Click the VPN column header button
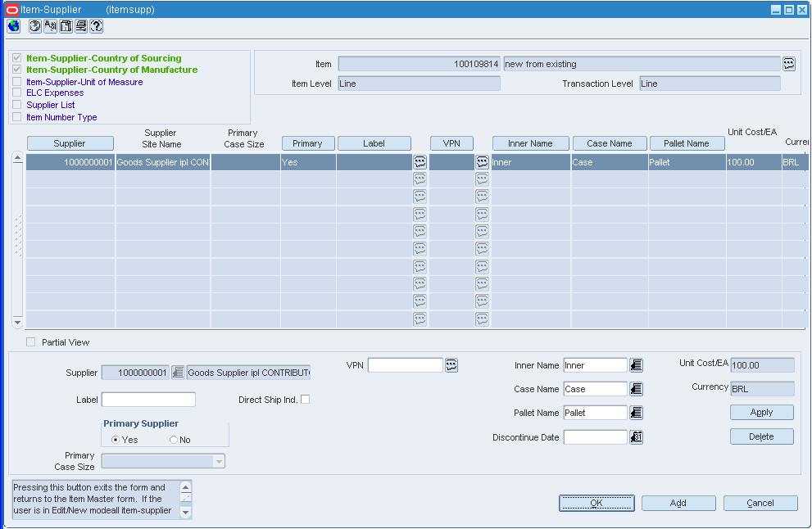This screenshot has height=529, width=812. click(x=451, y=143)
